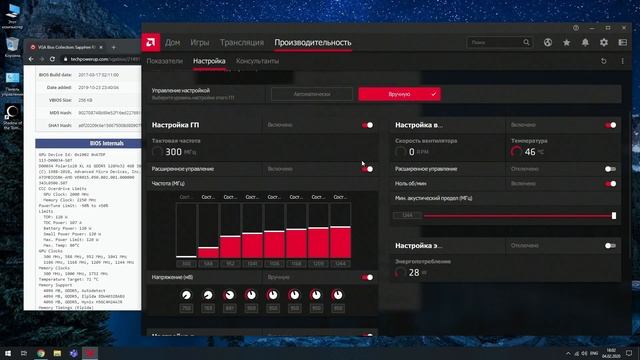
Task: Select This PC desktop icon
Action: click(x=12, y=17)
